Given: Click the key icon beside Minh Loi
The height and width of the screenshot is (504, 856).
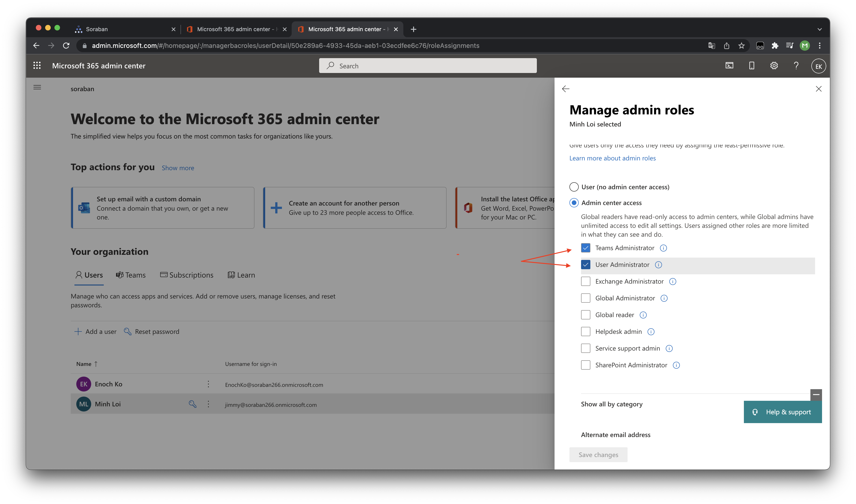Looking at the screenshot, I should coord(193,404).
